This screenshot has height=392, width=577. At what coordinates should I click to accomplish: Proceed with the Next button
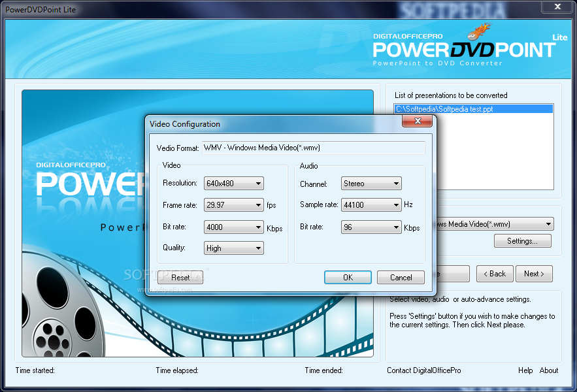pyautogui.click(x=534, y=274)
